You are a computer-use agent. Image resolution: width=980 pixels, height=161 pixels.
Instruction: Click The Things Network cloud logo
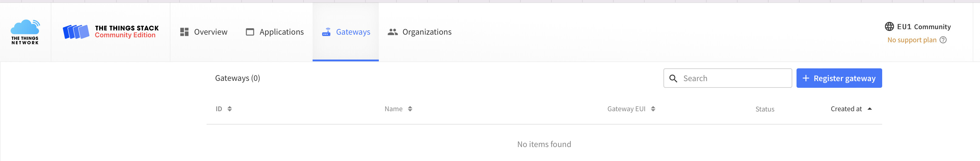click(25, 32)
